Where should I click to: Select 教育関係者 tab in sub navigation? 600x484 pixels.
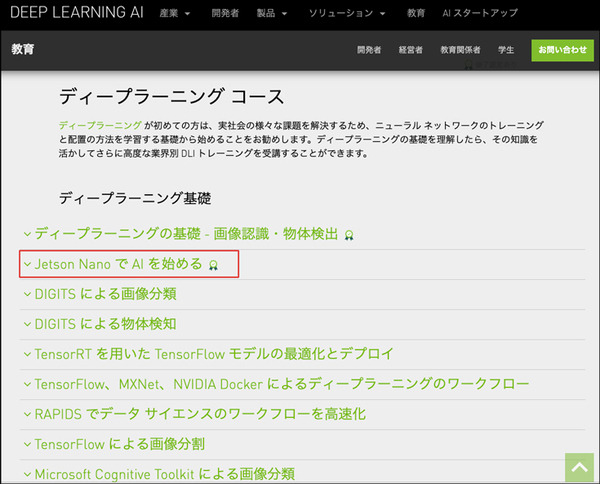point(461,49)
